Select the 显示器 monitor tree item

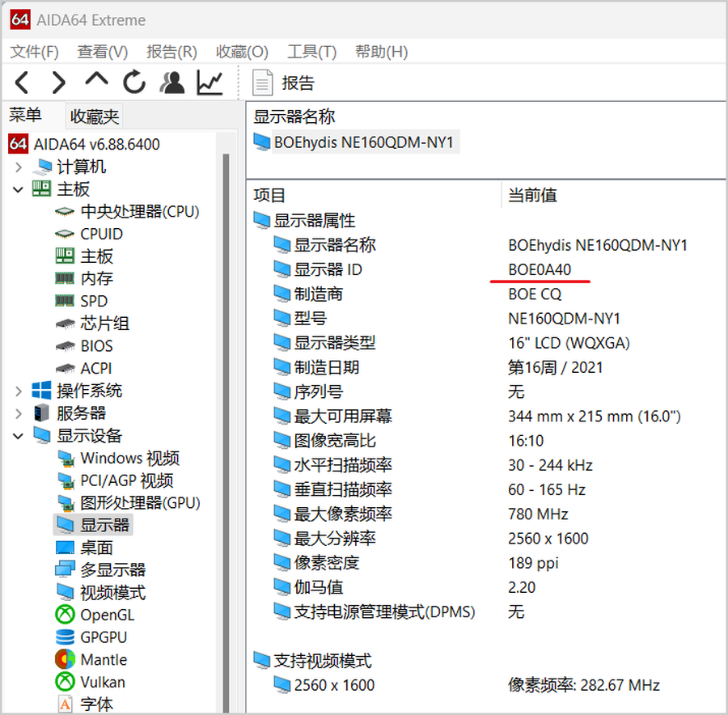point(93,525)
